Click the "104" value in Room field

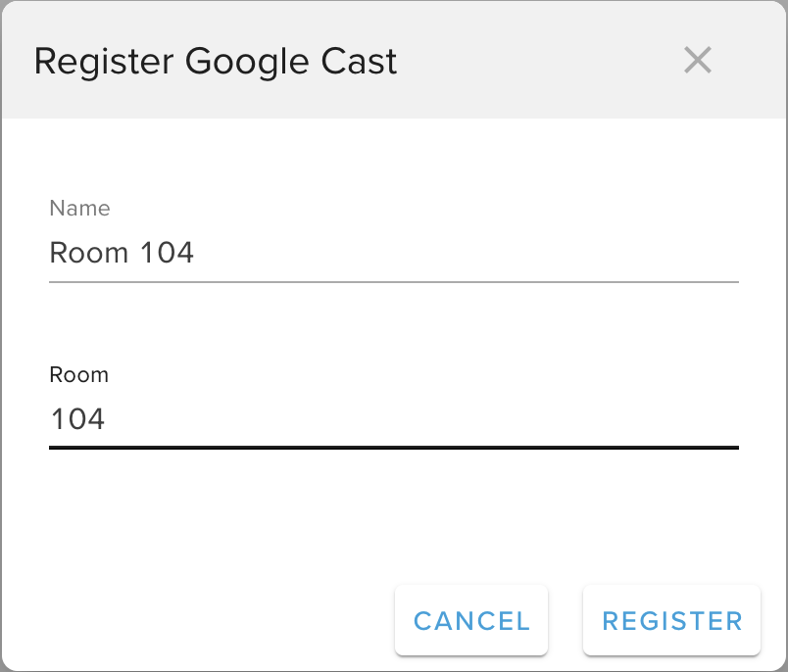pos(77,420)
